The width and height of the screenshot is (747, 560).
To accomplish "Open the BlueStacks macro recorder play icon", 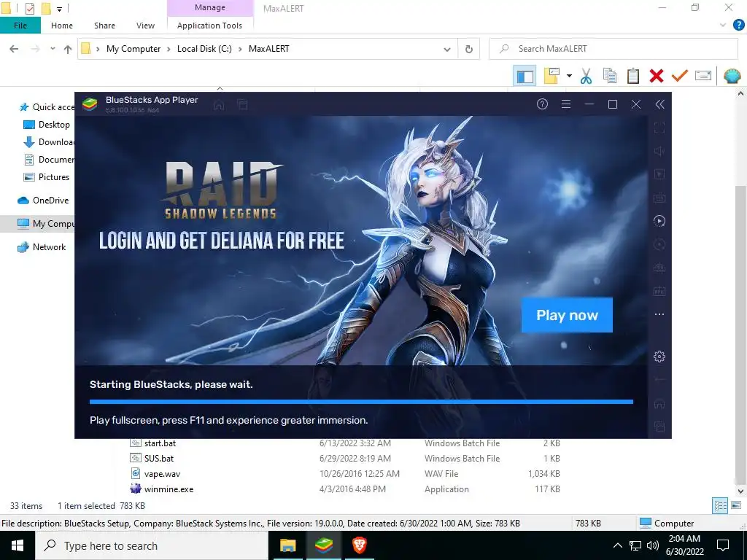I will [659, 221].
